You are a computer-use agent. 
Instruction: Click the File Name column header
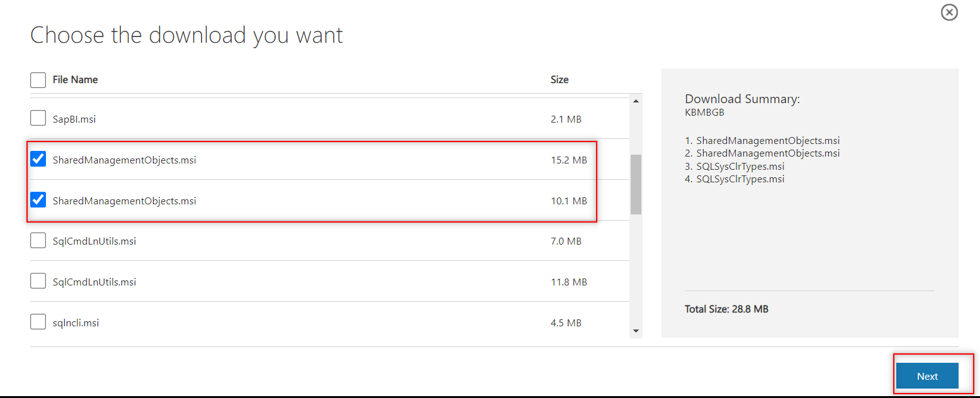click(76, 80)
